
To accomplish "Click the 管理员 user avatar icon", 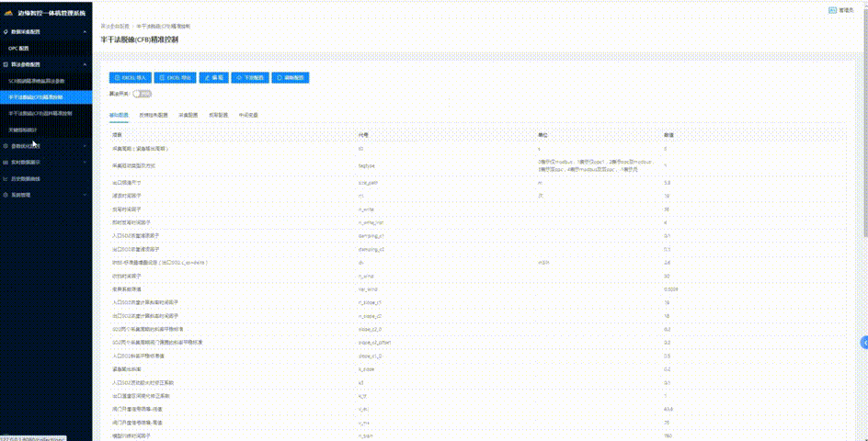I will (x=831, y=10).
